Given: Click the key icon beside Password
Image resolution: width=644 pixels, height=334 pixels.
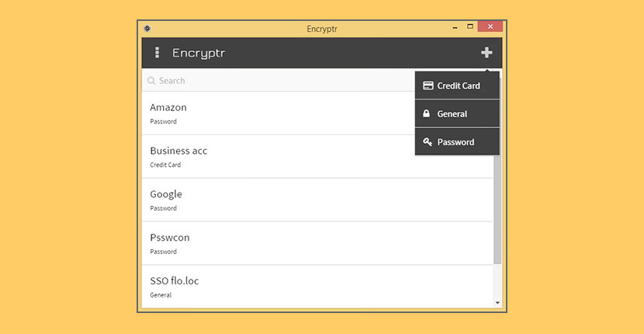Looking at the screenshot, I should point(428,142).
